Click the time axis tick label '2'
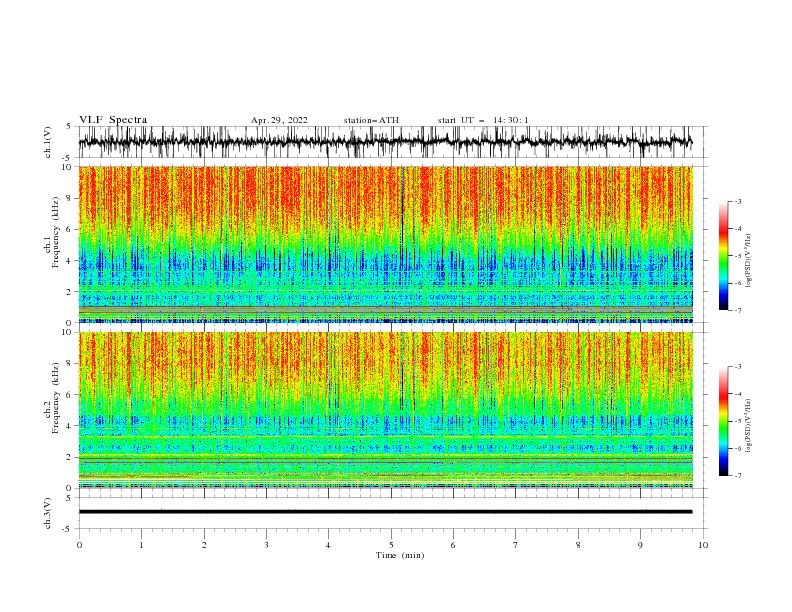Screen dimensions: 792x612 click(x=204, y=545)
